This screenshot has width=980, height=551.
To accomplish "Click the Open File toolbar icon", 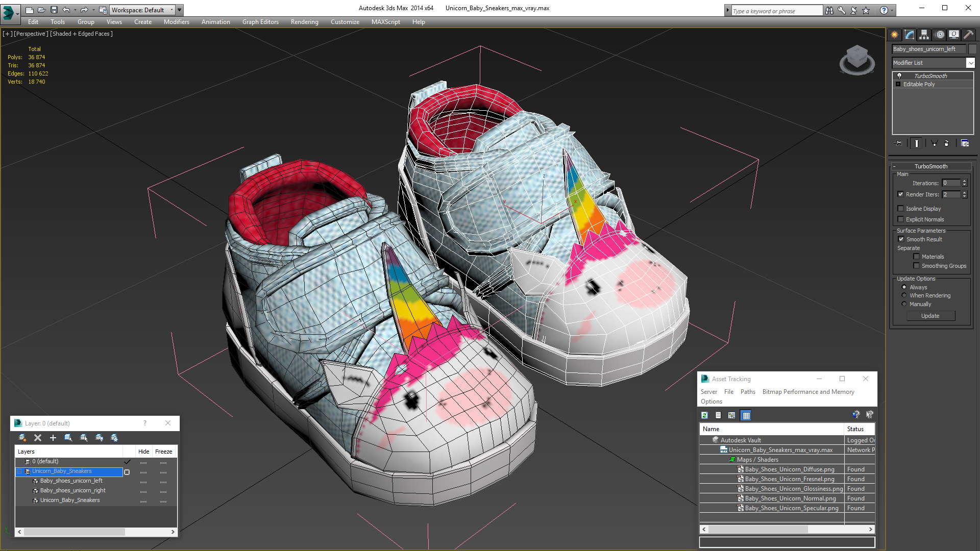I will tap(42, 10).
